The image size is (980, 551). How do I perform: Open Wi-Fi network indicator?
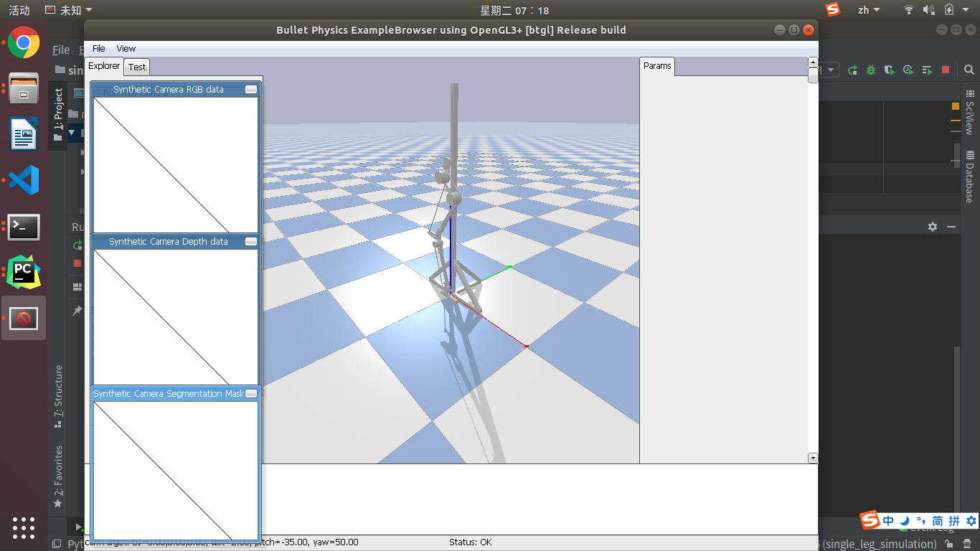[x=909, y=10]
